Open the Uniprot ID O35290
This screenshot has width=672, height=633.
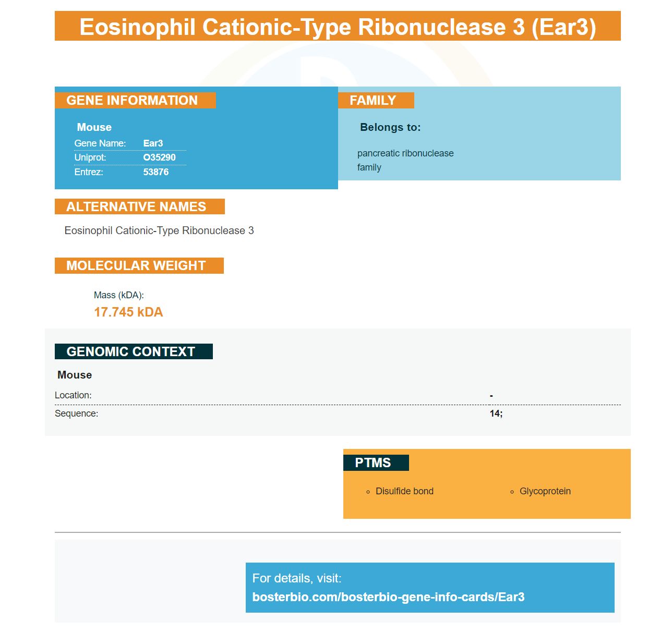point(159,157)
